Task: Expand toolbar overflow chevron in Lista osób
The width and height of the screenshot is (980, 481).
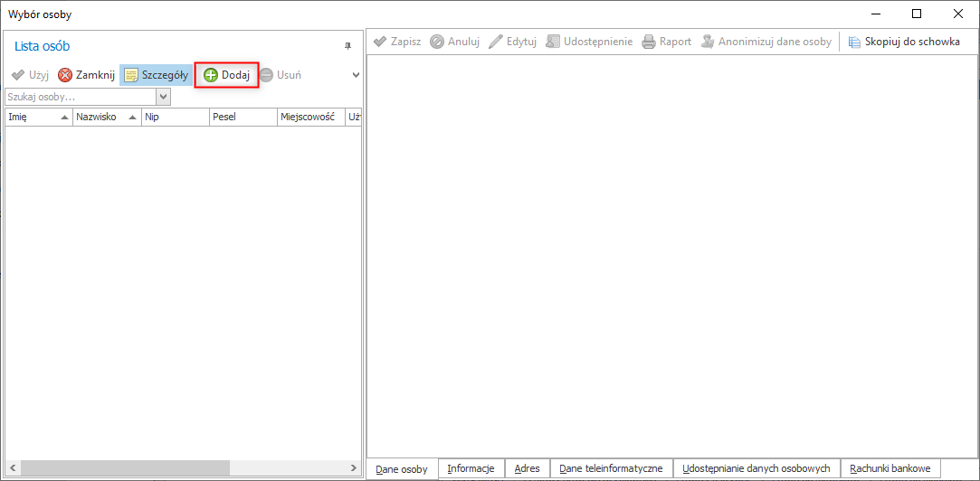Action: click(x=356, y=75)
